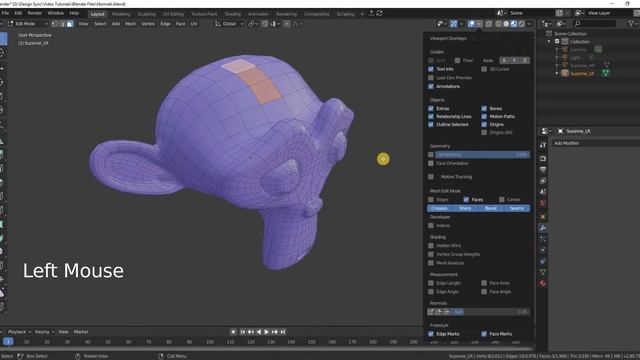Image resolution: width=640 pixels, height=360 pixels.
Task: Open Render properties tab icon
Action: coord(543,158)
